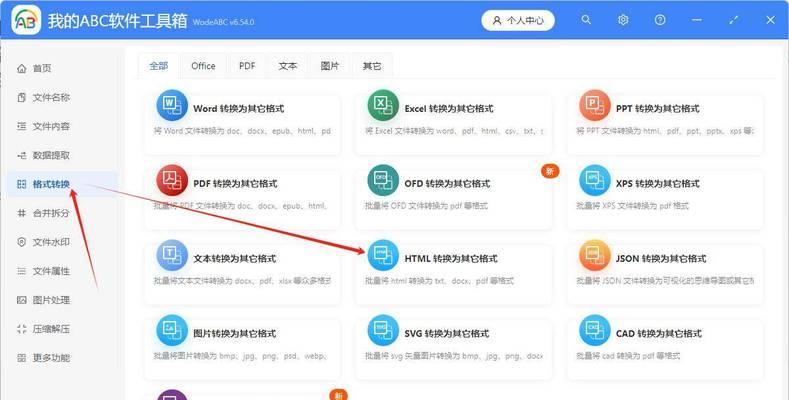
Task: Switch to the PDF tab
Action: tap(247, 66)
